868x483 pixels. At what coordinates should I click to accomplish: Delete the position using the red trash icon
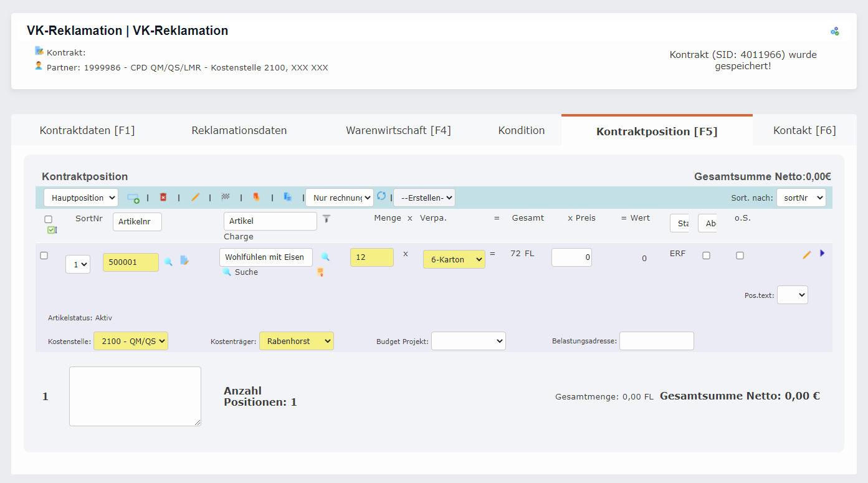[x=163, y=197]
